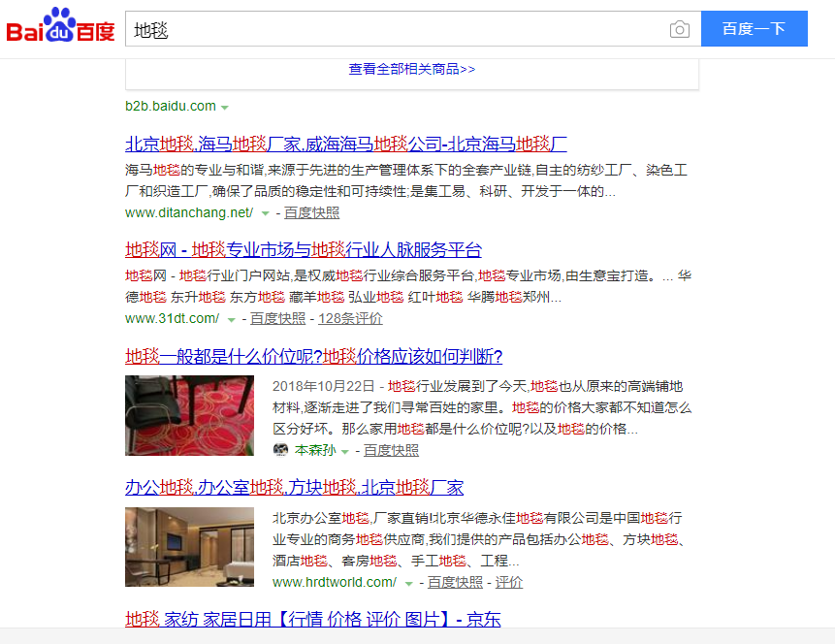Open the 京东 地毯 家纺 result title
The image size is (835, 644).
pyautogui.click(x=312, y=620)
